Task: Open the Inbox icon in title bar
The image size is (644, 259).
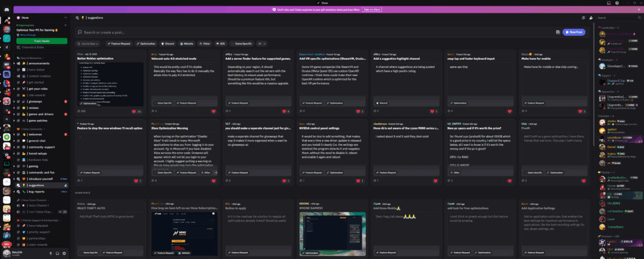Action: point(609,3)
